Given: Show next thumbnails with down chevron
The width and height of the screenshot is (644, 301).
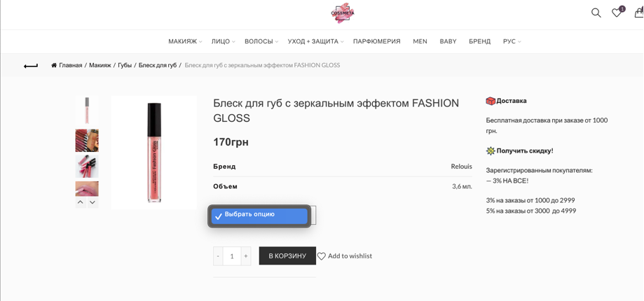Looking at the screenshot, I should tap(93, 202).
